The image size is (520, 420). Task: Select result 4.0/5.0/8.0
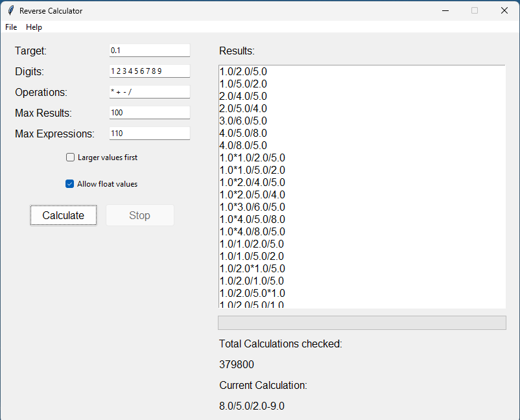[x=243, y=133]
